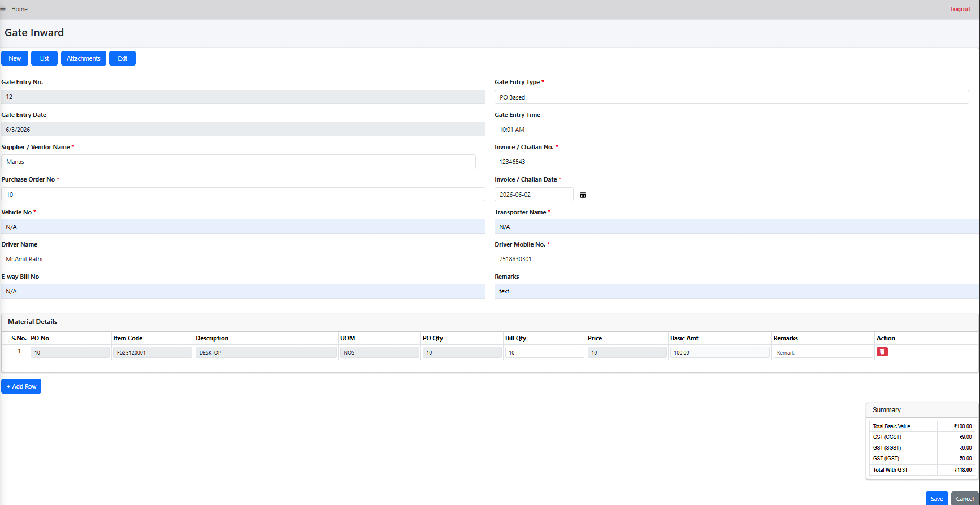The height and width of the screenshot is (505, 980).
Task: Edit the E-way Bill No field
Action: (243, 291)
